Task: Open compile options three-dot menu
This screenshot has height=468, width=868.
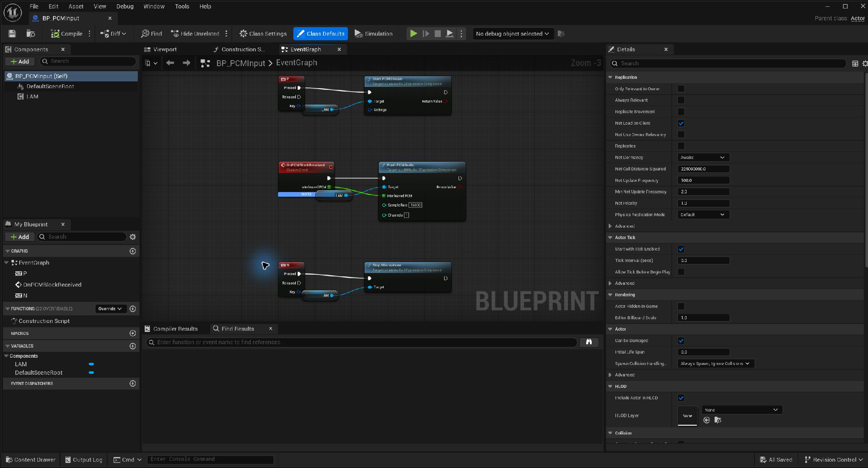Action: [89, 33]
